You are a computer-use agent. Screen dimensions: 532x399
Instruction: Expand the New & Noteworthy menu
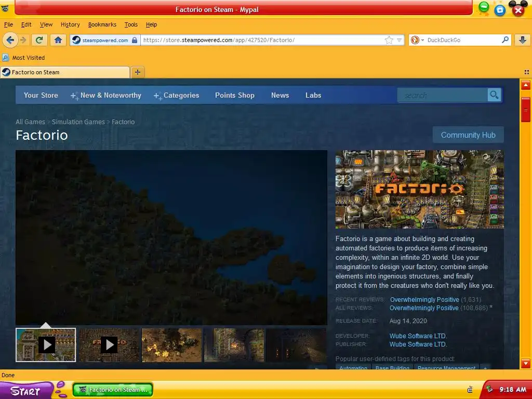[x=106, y=96]
